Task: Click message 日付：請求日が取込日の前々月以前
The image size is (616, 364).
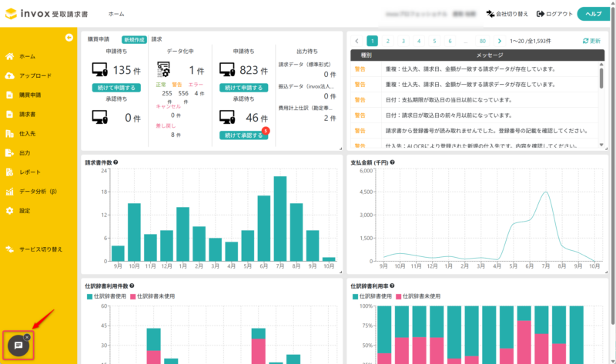Action: pos(449,115)
